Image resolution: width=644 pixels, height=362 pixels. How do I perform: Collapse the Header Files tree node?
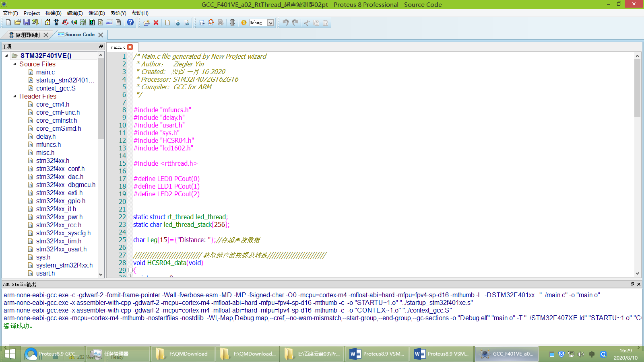coord(15,96)
